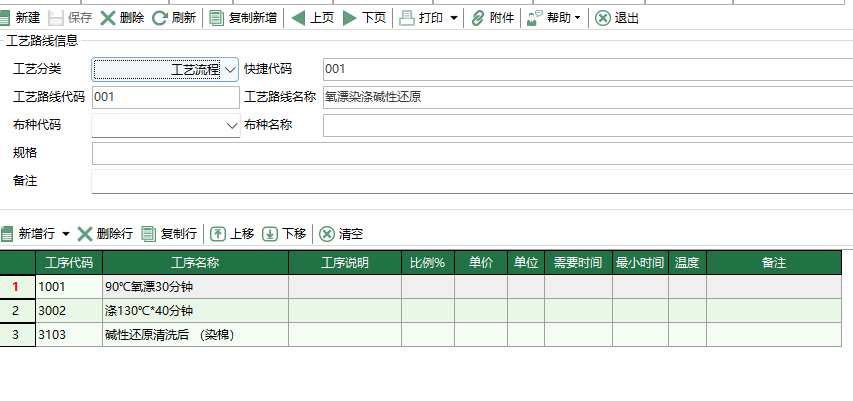Click cell with code 1001
Screen dimensions: 853x401
pos(69,287)
